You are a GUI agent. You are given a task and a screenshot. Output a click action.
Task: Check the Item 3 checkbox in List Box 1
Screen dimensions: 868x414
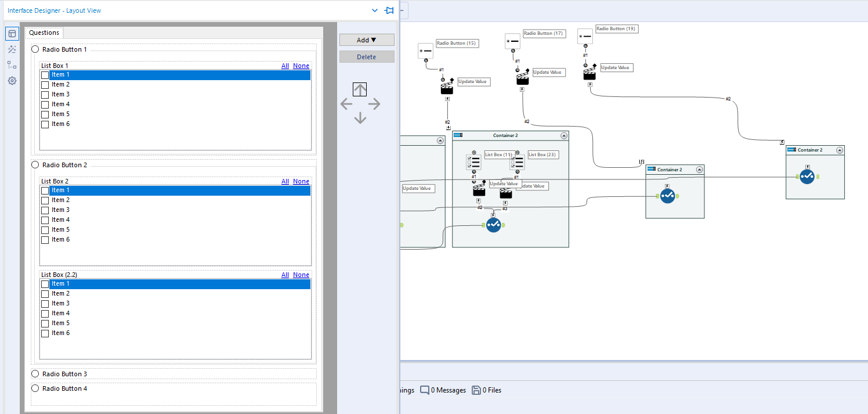click(45, 93)
